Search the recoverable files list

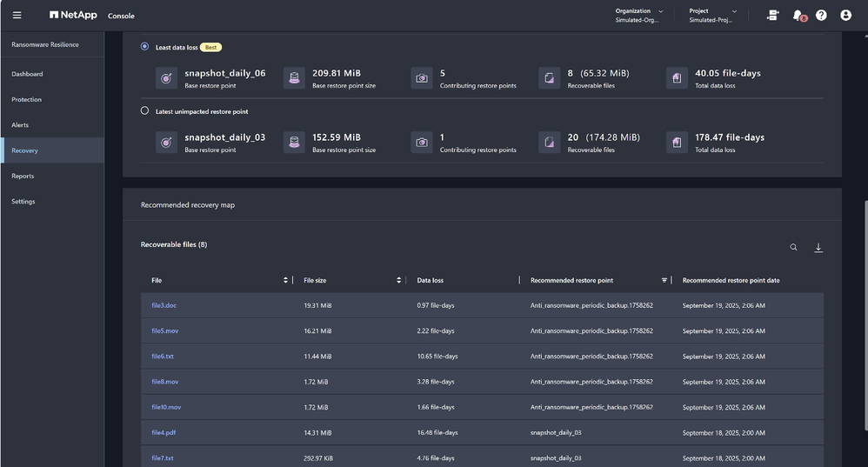[x=793, y=248]
